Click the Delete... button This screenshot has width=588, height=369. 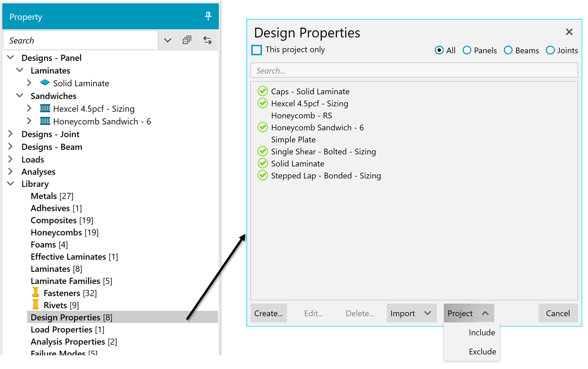(360, 313)
